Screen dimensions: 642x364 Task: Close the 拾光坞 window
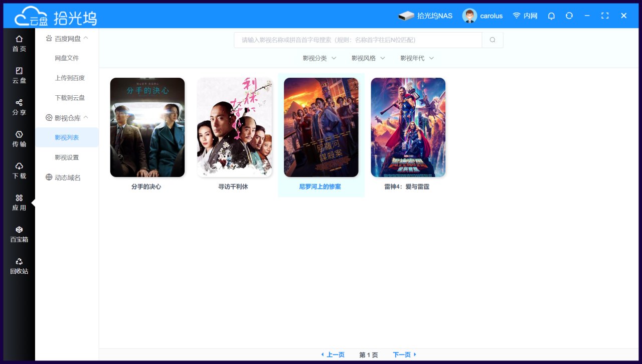624,16
